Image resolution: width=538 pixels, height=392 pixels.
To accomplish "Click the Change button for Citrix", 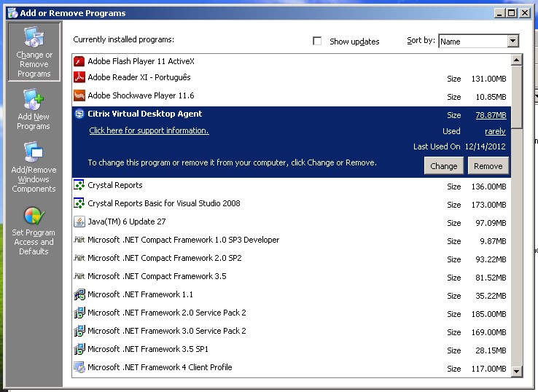I will tap(443, 166).
